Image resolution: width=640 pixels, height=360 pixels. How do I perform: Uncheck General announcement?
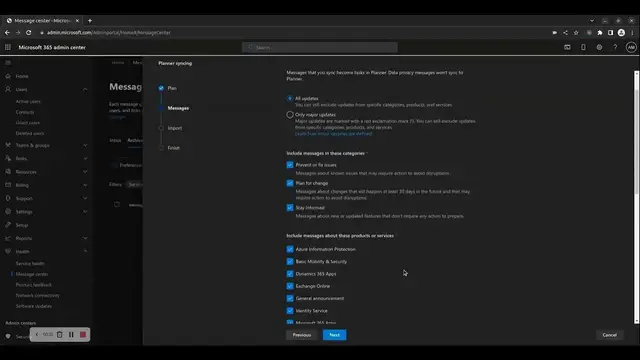point(290,298)
